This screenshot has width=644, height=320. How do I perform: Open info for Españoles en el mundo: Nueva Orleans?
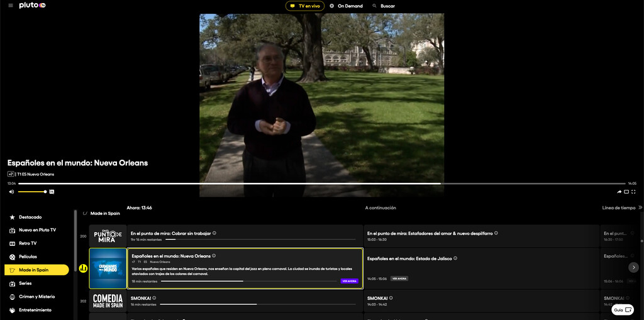214,256
